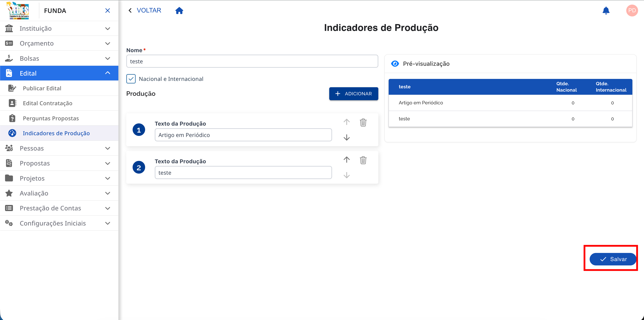Click the Instituição bank icon

(x=9, y=28)
